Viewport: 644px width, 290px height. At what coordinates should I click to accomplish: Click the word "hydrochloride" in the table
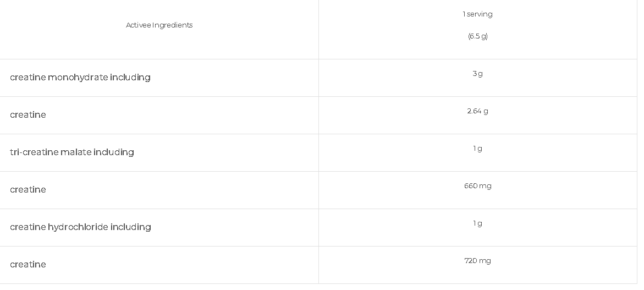click(x=78, y=227)
